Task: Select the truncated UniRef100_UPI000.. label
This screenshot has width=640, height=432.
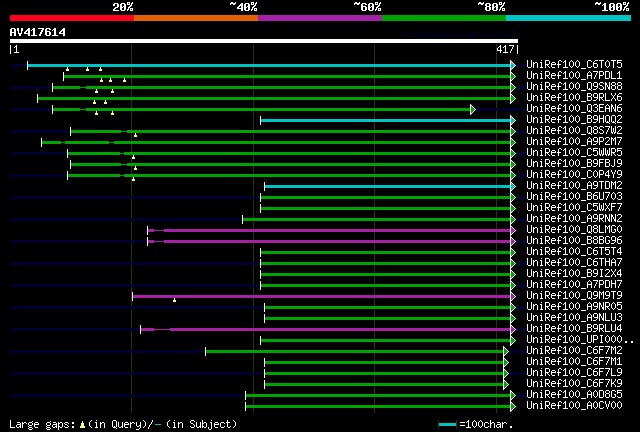Action: pyautogui.click(x=580, y=340)
